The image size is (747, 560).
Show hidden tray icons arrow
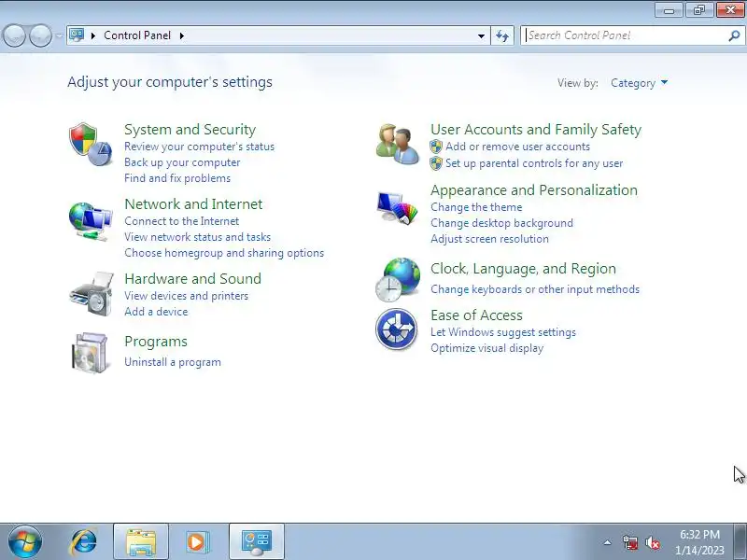(x=608, y=542)
